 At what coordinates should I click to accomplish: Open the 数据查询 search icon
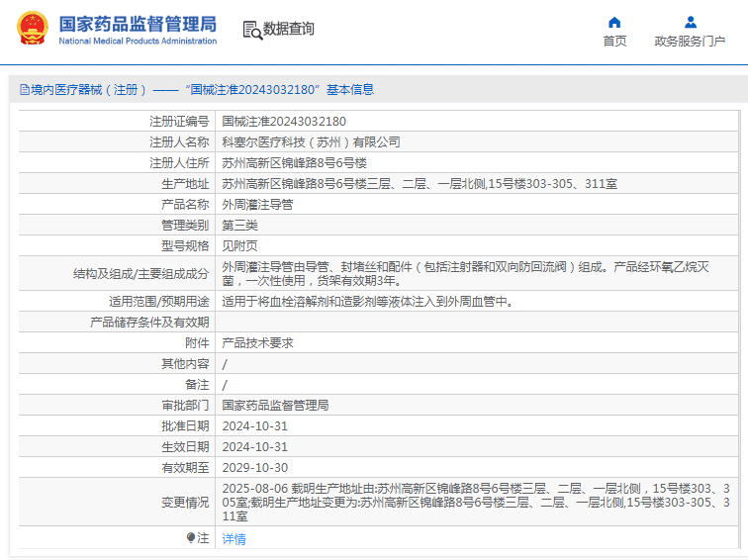point(252,30)
